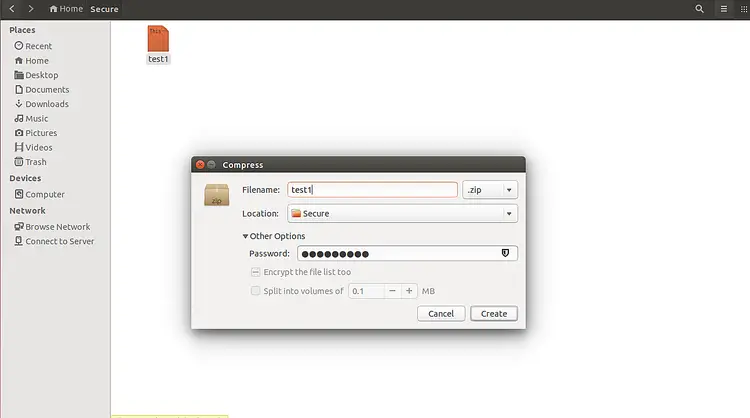Viewport: 750px width, 418px height.
Task: Close the Compress dialog with red button
Action: (200, 165)
